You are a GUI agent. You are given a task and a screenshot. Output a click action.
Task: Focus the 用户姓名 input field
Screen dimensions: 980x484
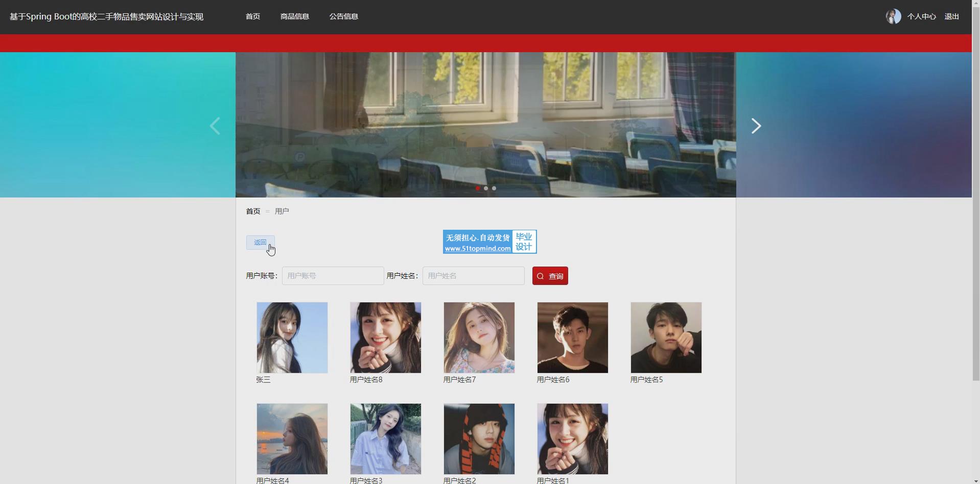(474, 276)
